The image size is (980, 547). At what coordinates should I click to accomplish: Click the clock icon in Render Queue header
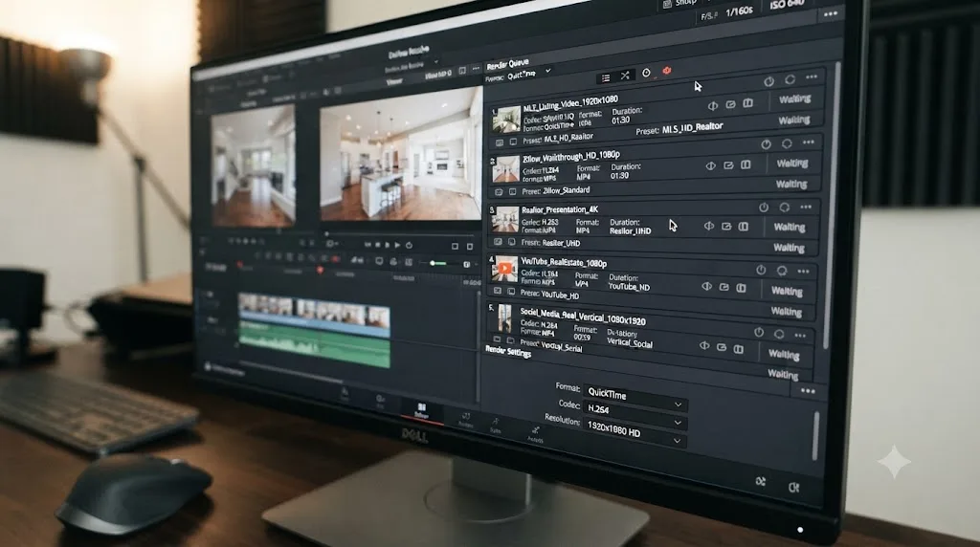[x=646, y=73]
